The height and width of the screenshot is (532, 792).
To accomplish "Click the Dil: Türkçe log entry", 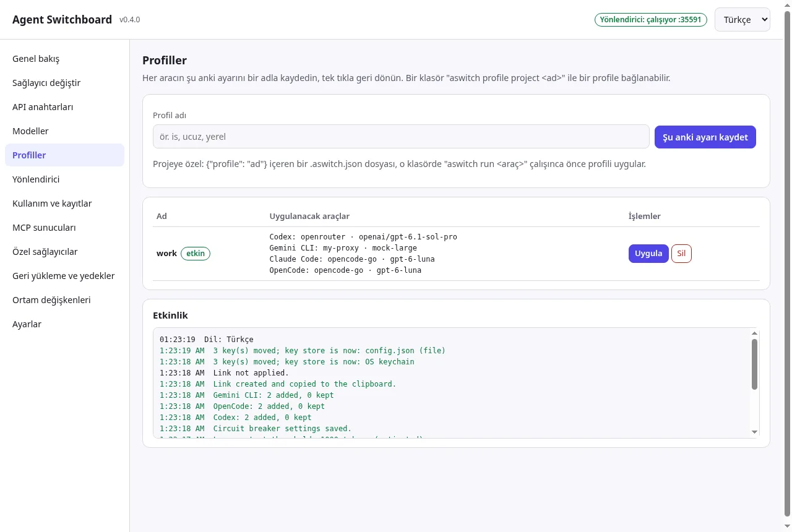I will tap(207, 340).
